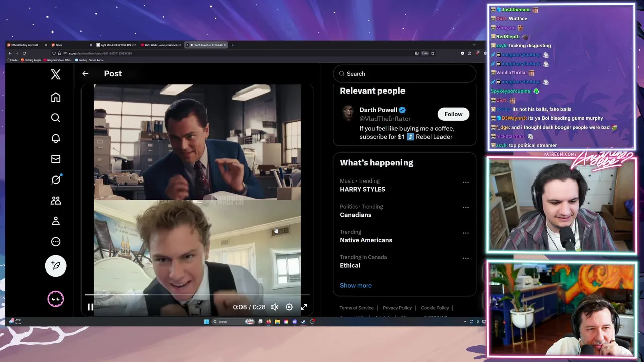Switch to Official Destiny Subreddit tab
The image size is (644, 362).
tap(27, 45)
